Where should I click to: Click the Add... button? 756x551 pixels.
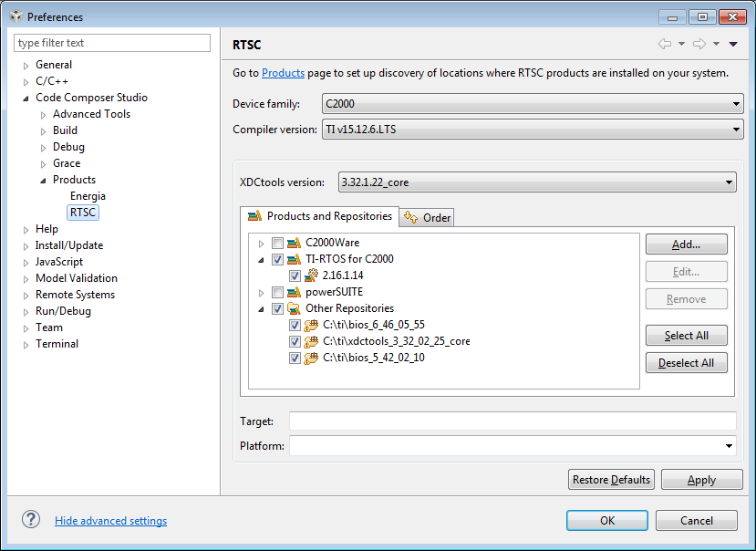(x=686, y=244)
